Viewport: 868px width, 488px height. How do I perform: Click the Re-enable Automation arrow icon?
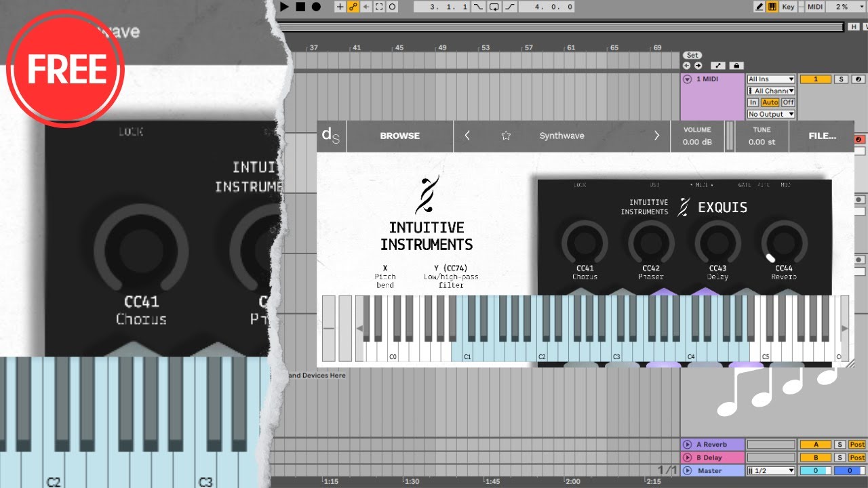click(366, 7)
